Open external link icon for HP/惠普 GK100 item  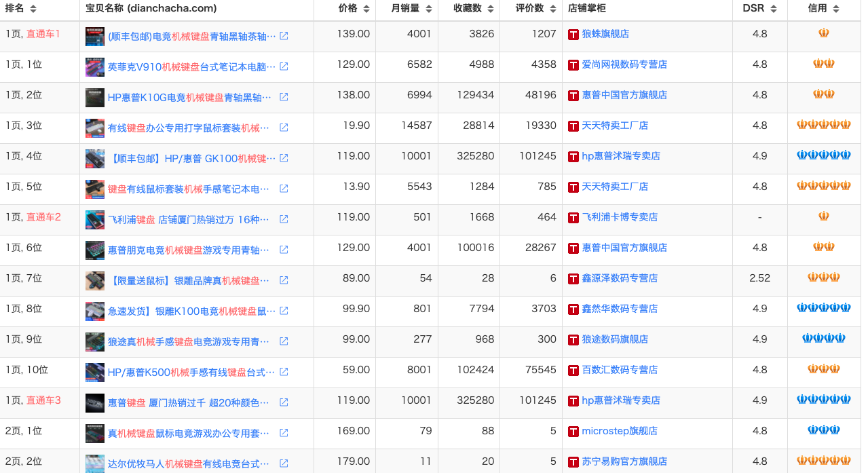click(x=284, y=158)
